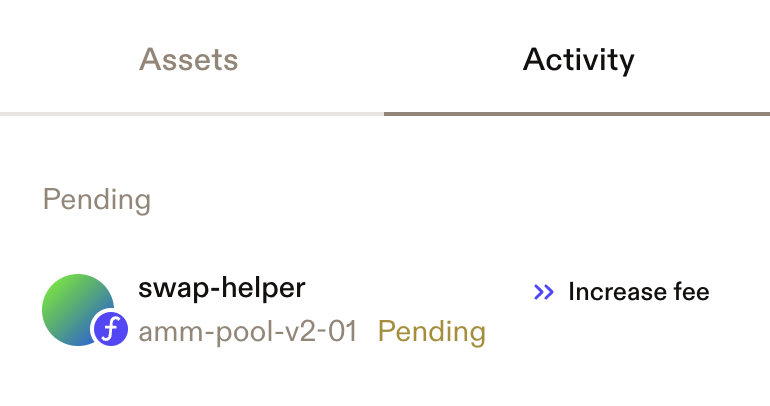The height and width of the screenshot is (406, 770).
Task: Click the double-chevron icon beside Increase fee
Action: click(544, 292)
